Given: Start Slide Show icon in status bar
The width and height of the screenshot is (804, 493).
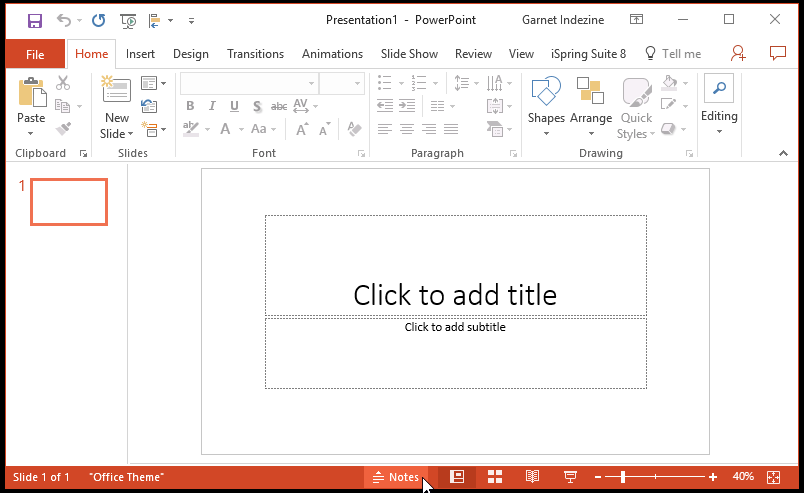Looking at the screenshot, I should (570, 477).
